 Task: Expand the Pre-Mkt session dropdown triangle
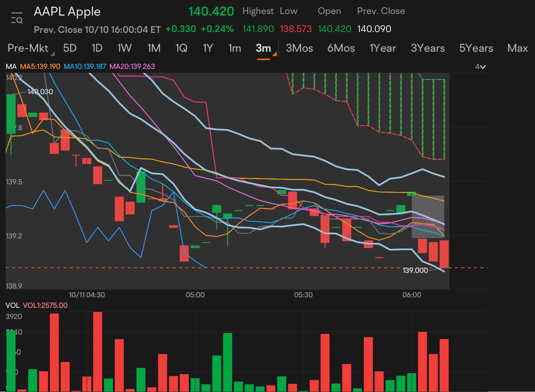click(53, 54)
